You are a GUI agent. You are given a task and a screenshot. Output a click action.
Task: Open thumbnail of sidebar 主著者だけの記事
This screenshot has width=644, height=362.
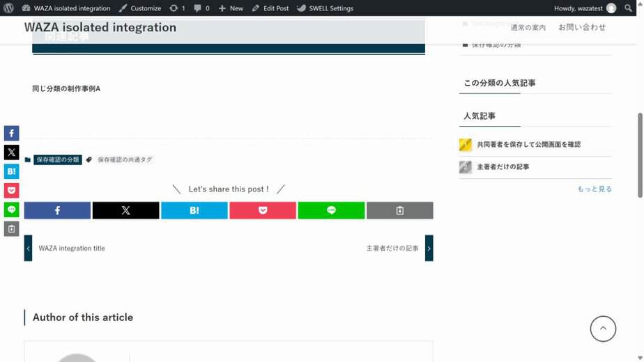466,166
